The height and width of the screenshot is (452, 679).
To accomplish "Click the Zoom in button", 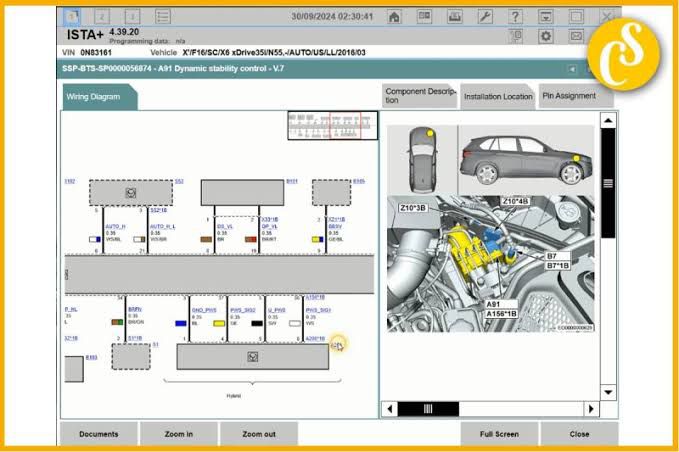I will click(179, 434).
